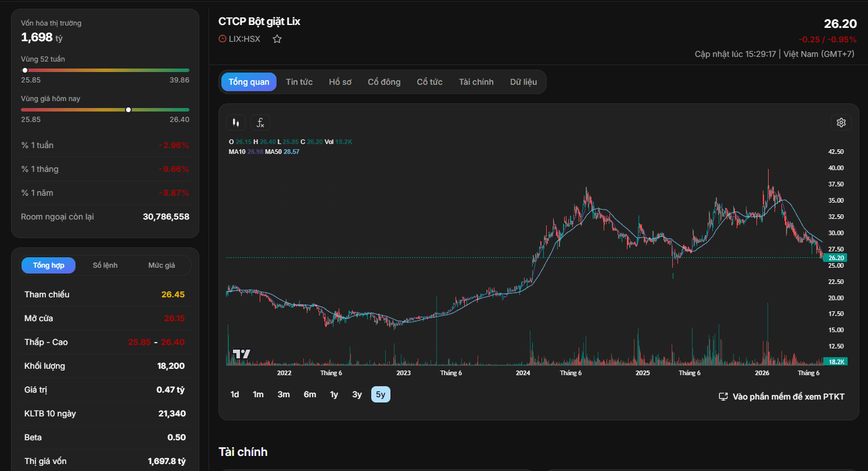Select the 3y time range
Screen dimensions: 868x471
(x=357, y=394)
